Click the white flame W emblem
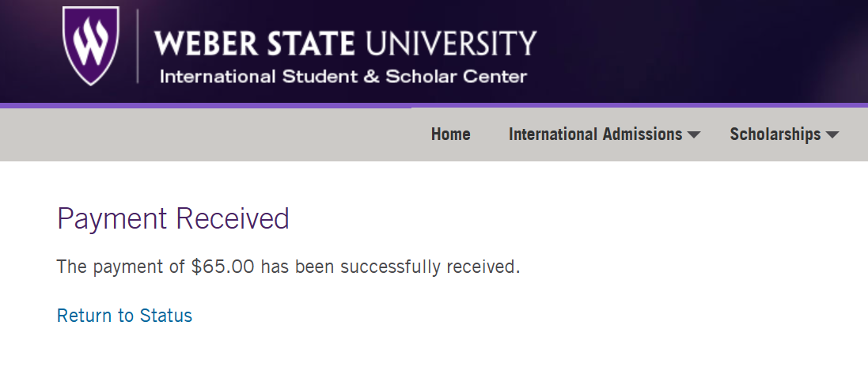The width and height of the screenshot is (868, 371). (91, 41)
